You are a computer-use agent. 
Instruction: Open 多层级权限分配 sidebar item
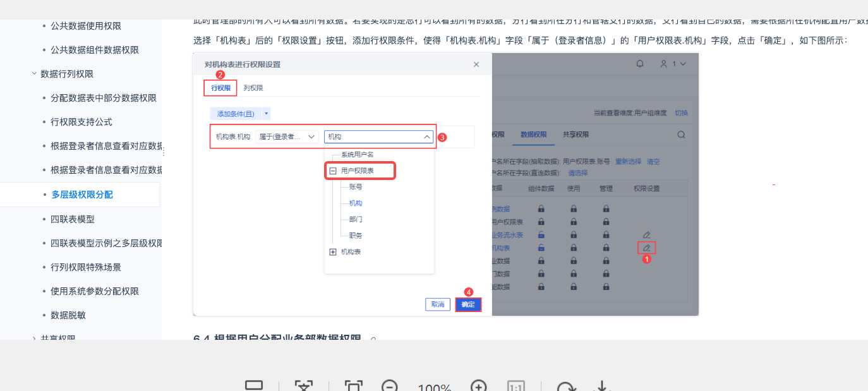point(82,195)
